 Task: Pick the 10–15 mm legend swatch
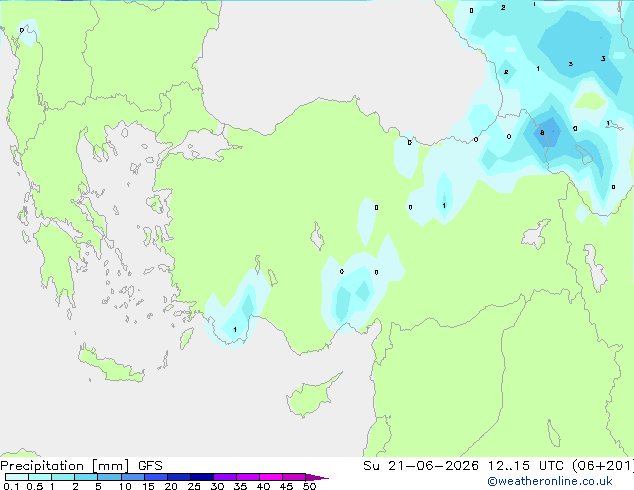133,477
